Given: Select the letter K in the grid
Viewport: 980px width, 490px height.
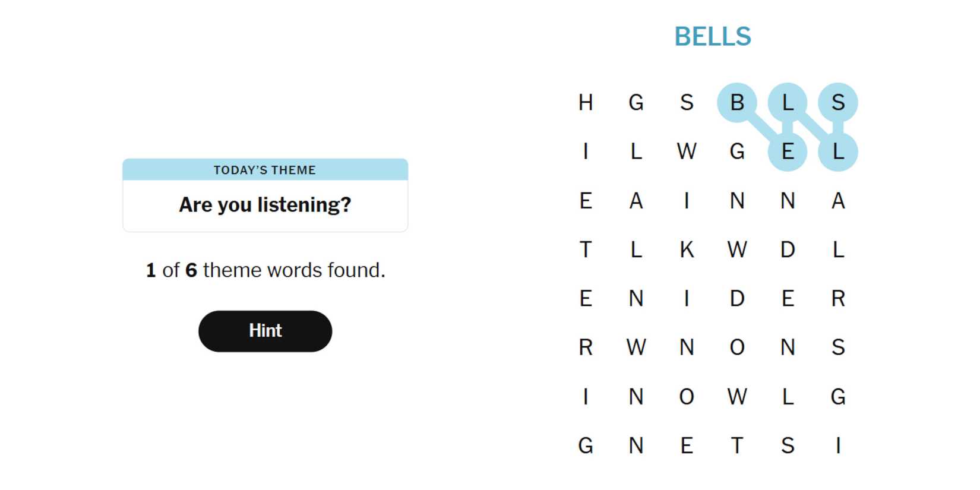Looking at the screenshot, I should point(687,249).
